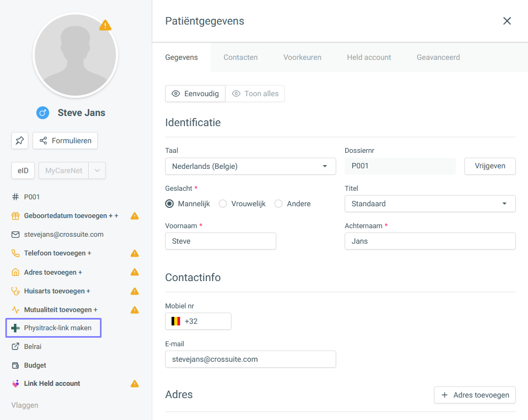Select the Andere gender radio button
The width and height of the screenshot is (528, 420).
tap(278, 204)
